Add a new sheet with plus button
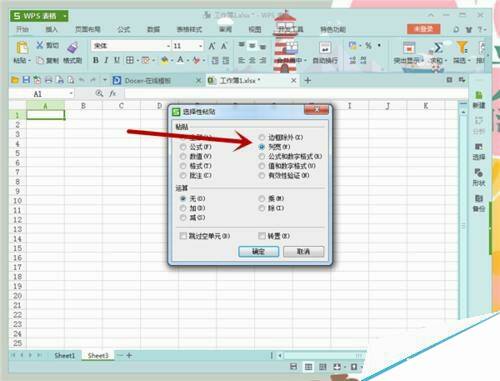The image size is (500, 381). (x=129, y=355)
